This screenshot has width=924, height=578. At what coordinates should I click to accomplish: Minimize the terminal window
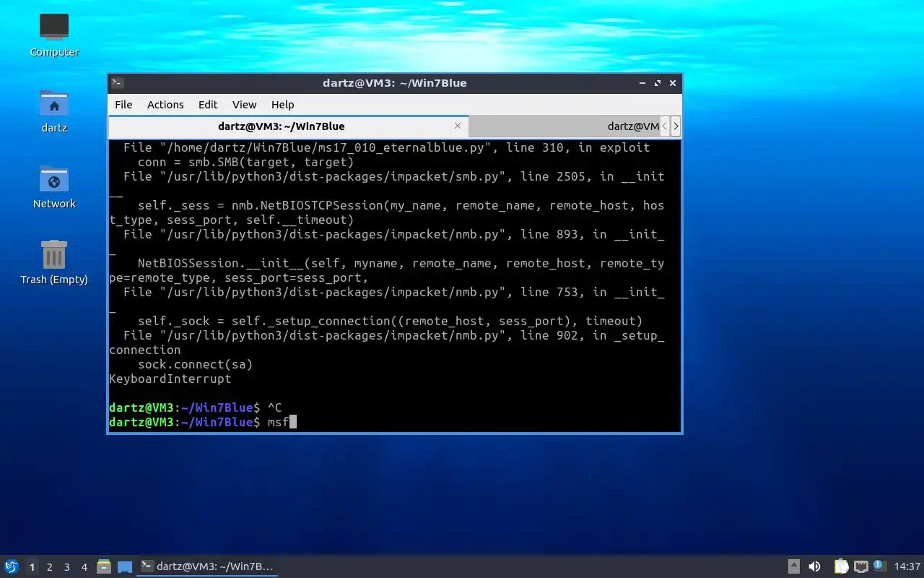(x=642, y=83)
